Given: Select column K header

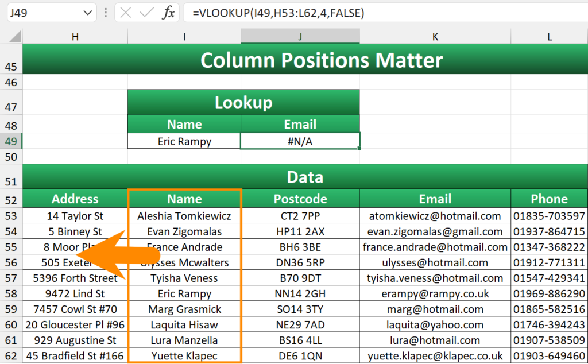Looking at the screenshot, I should (435, 37).
